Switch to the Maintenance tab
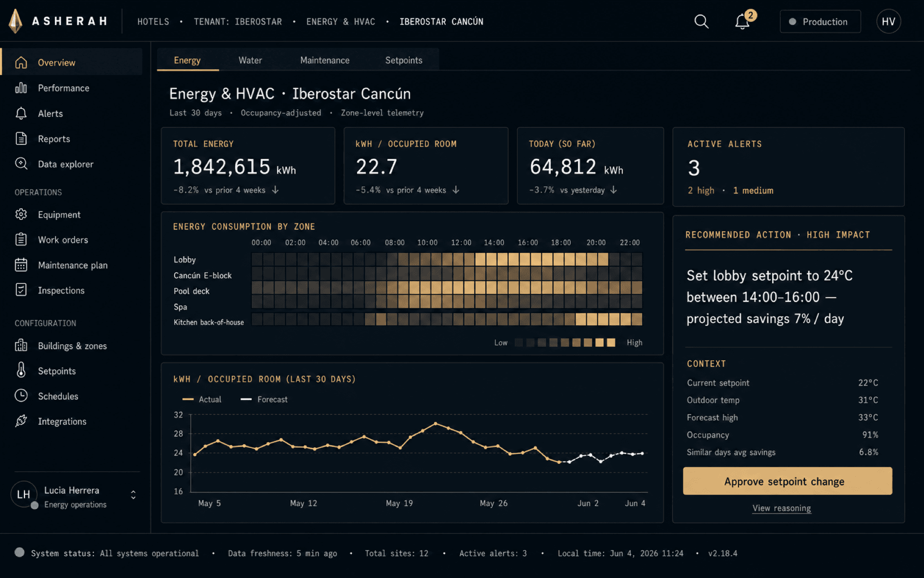 click(325, 60)
